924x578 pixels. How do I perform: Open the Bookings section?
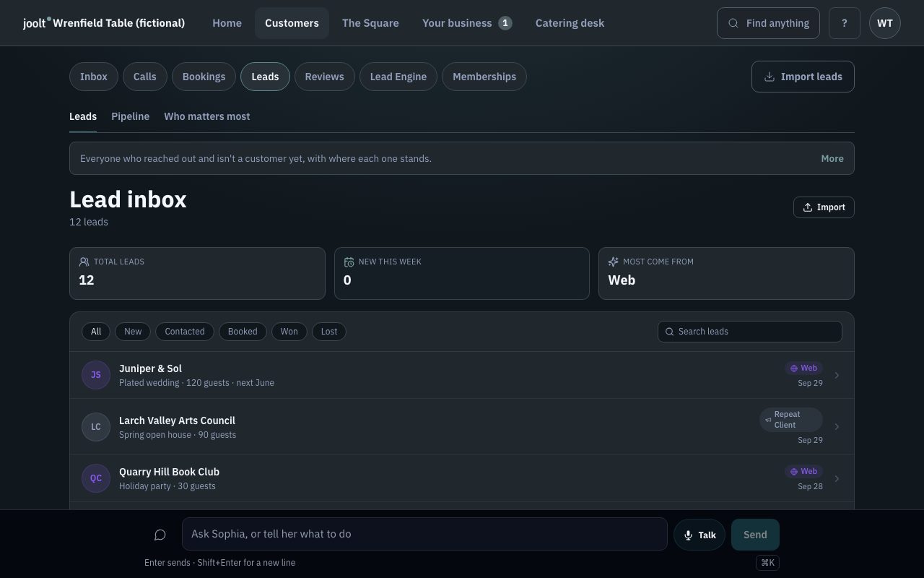point(204,77)
